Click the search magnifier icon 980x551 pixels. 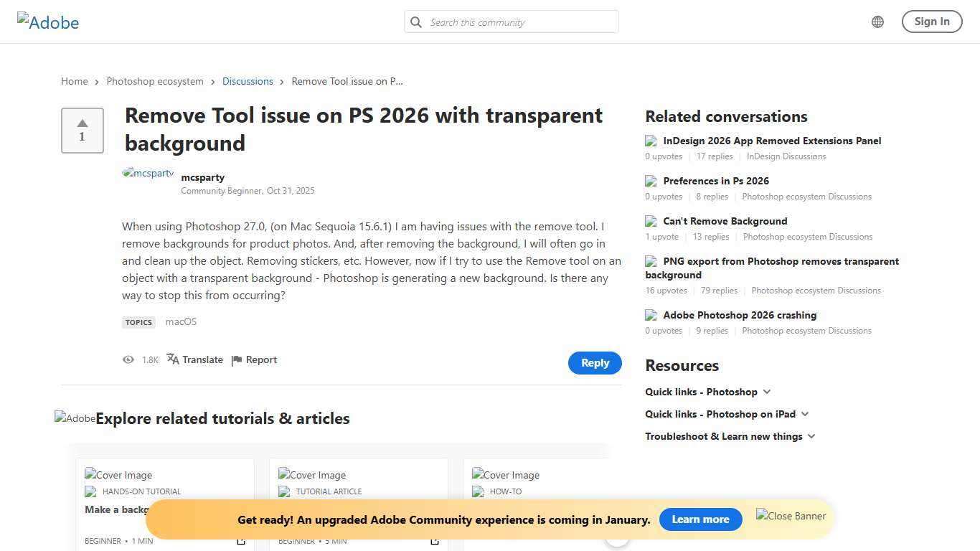click(416, 22)
